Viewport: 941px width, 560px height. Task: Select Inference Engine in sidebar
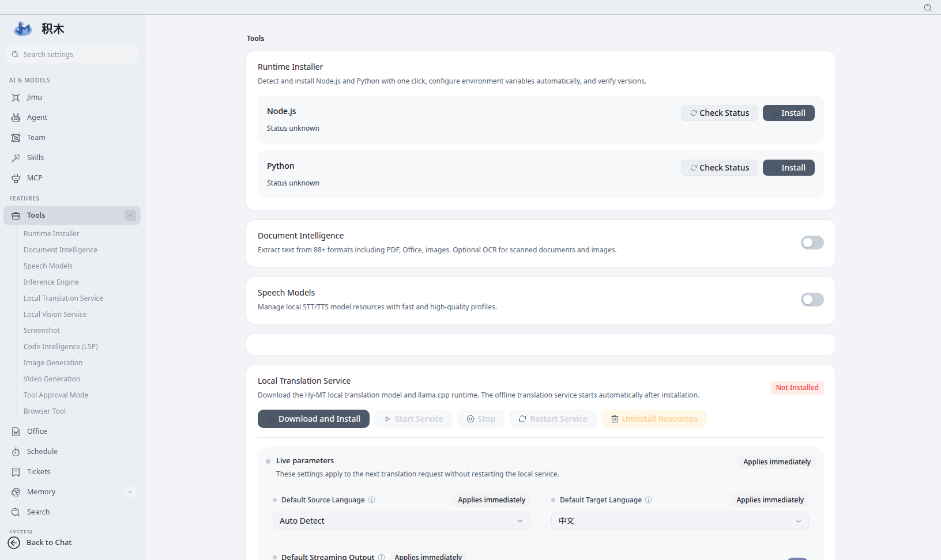(51, 282)
